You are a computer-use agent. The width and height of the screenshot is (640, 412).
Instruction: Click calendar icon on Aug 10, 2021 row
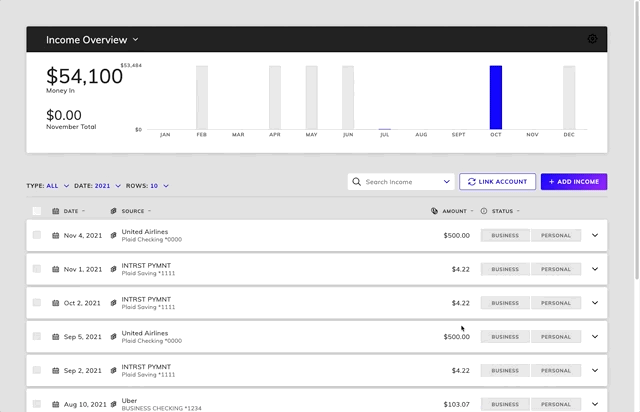pos(56,405)
